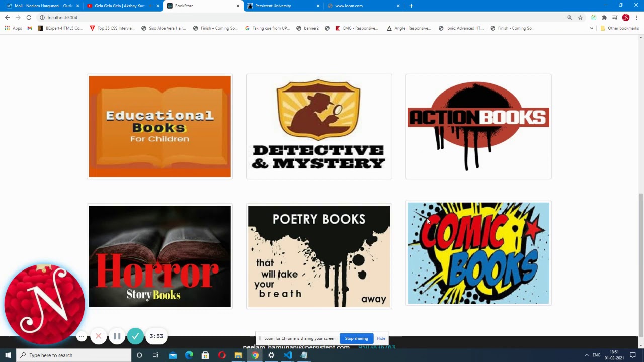Open the Detective & Mystery category card
This screenshot has height=362, width=644.
pyautogui.click(x=319, y=127)
